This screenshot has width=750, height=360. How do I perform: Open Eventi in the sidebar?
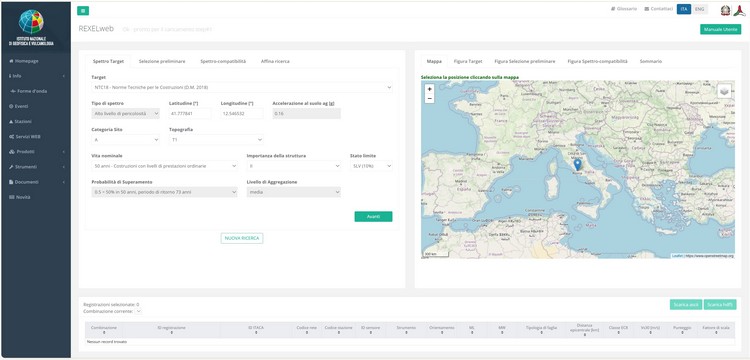19,106
